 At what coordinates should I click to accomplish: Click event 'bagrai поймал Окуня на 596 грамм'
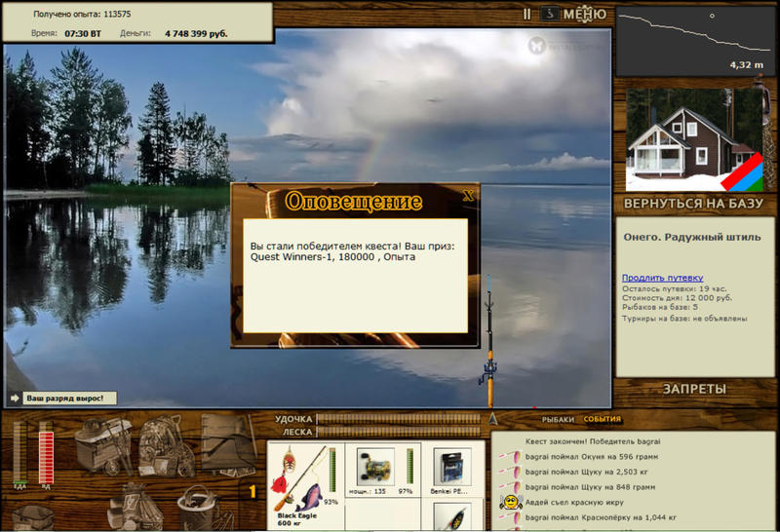(592, 456)
